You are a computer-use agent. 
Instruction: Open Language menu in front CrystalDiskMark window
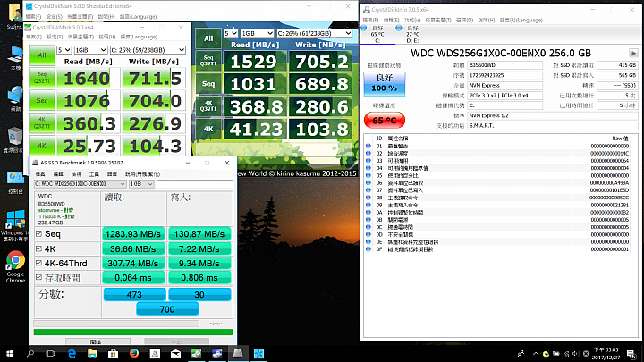(139, 37)
